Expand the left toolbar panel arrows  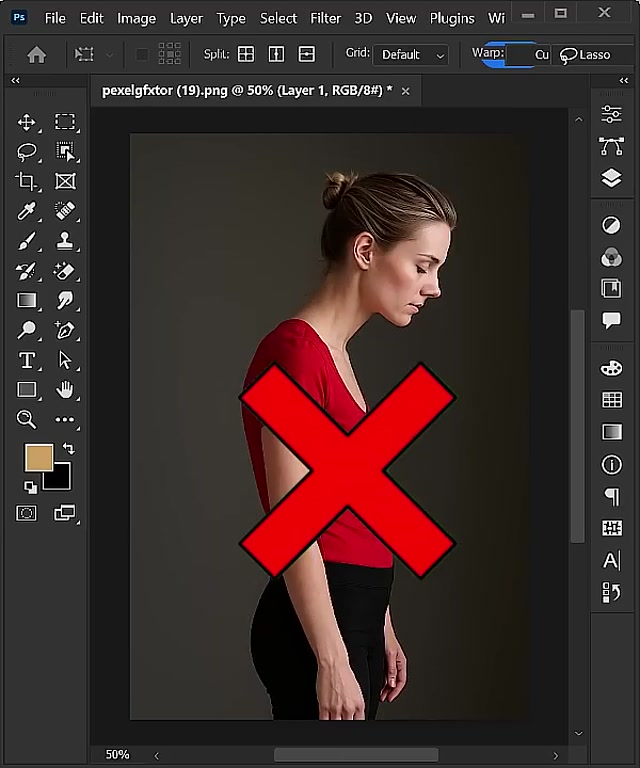[x=16, y=80]
